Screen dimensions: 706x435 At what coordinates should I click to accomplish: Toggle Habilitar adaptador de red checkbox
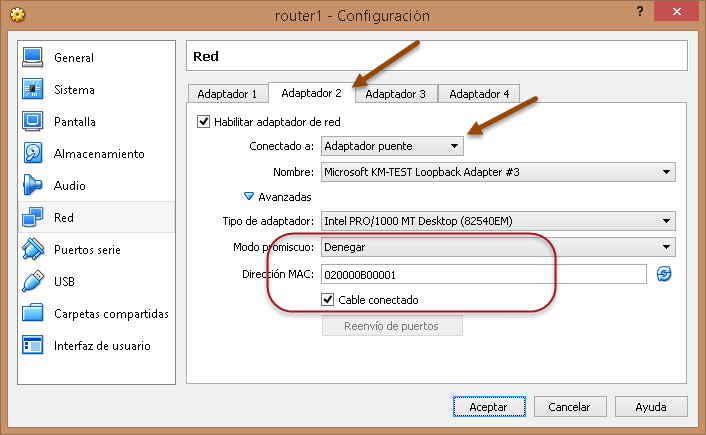coord(205,122)
